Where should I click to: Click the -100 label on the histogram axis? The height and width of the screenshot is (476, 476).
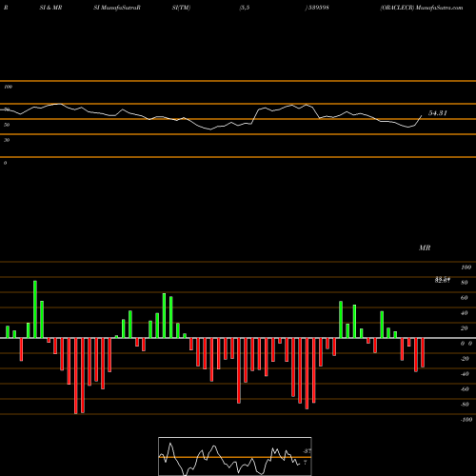pyautogui.click(x=466, y=420)
